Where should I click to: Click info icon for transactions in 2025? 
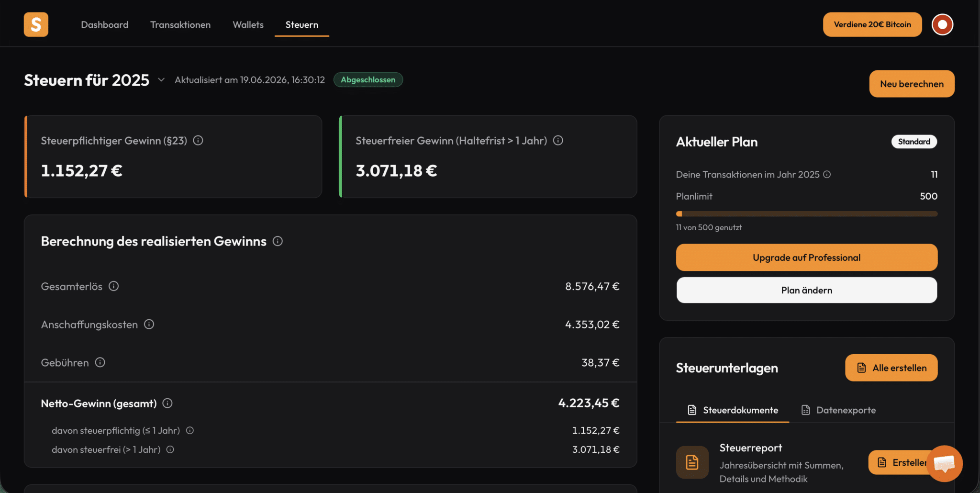827,175
